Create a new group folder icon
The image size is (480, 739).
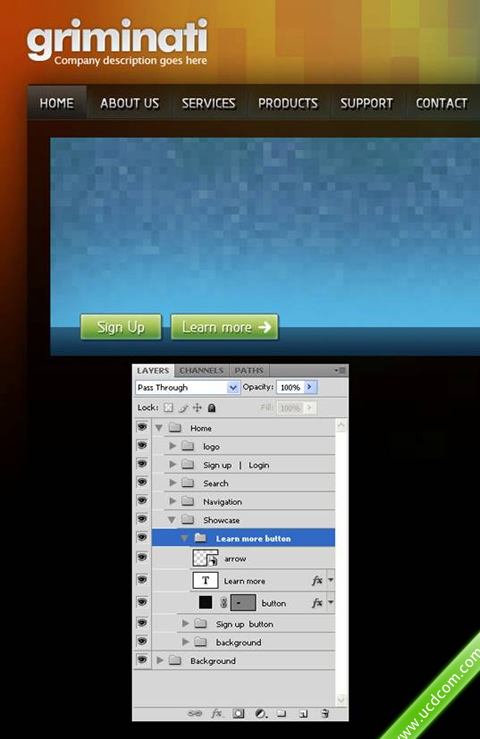click(x=281, y=713)
